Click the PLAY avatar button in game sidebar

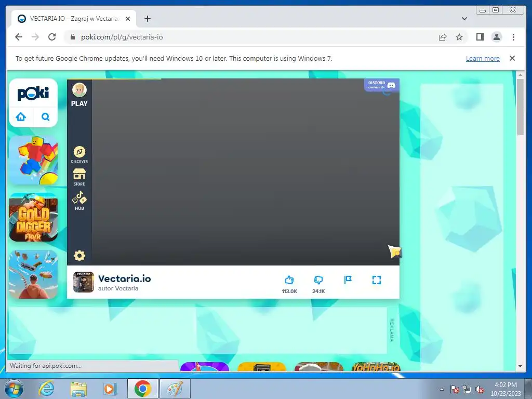click(x=79, y=95)
